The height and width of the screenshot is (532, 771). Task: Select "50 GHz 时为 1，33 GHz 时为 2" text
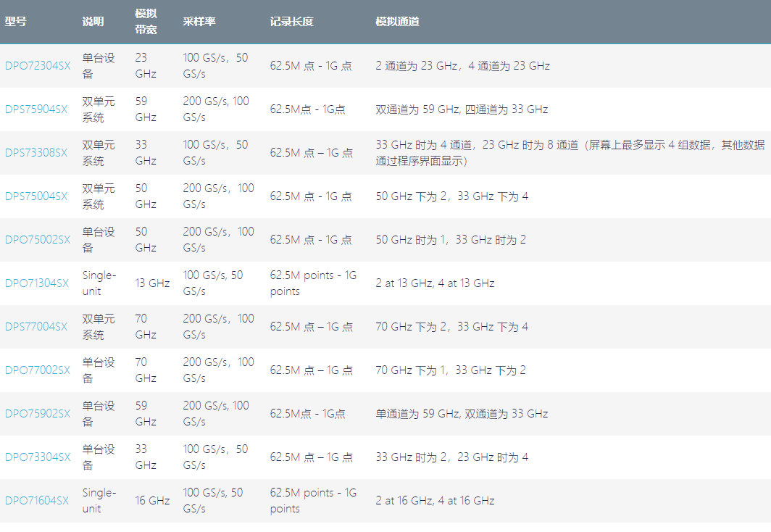(x=451, y=240)
